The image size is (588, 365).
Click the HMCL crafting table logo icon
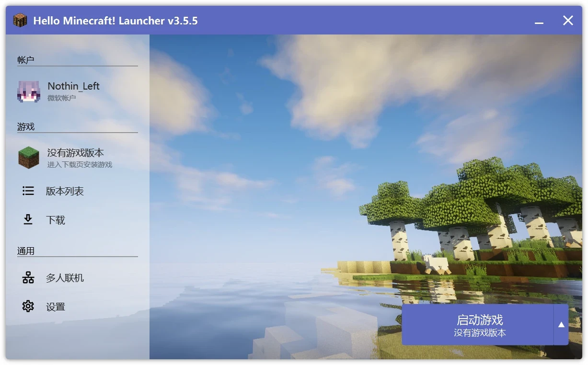(x=20, y=20)
